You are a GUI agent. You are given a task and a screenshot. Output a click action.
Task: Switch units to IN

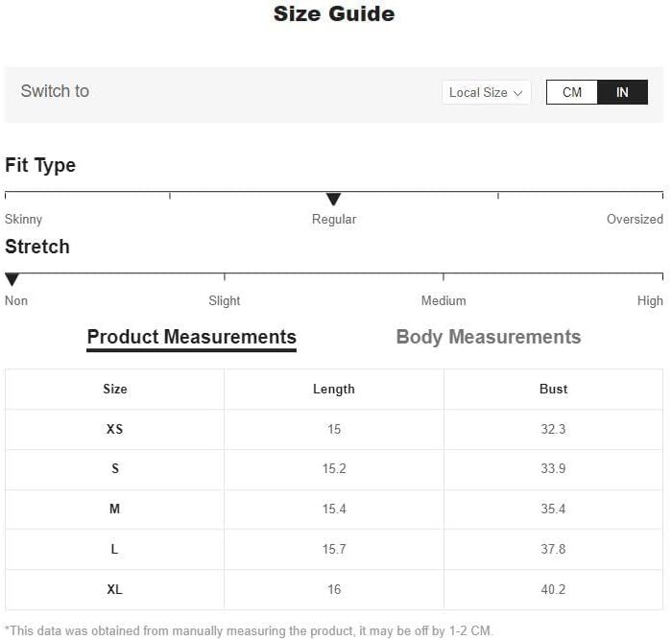(622, 92)
